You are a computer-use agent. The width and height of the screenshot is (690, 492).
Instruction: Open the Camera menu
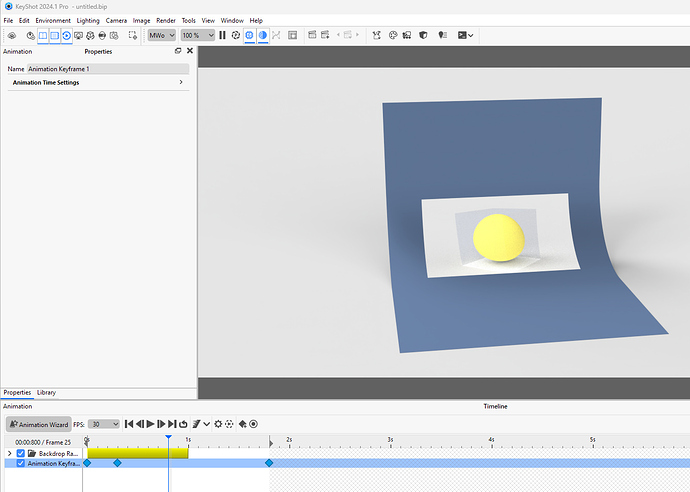116,20
